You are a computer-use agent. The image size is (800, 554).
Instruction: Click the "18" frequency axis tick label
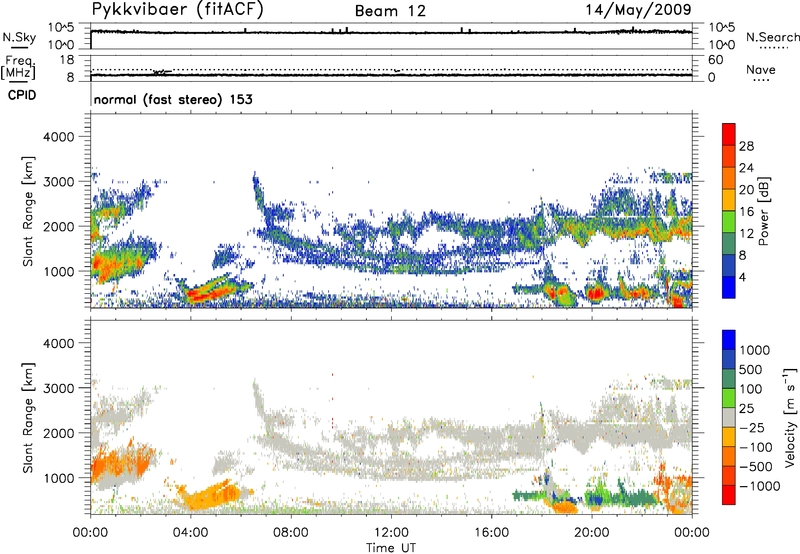67,60
